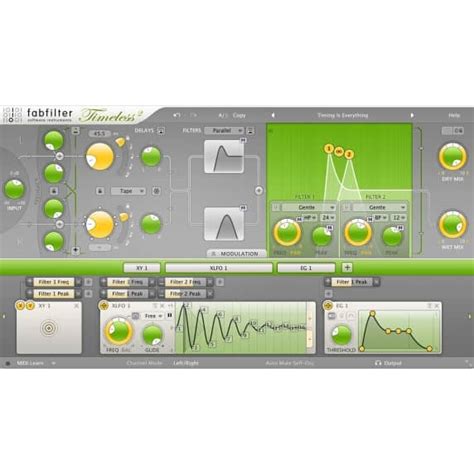Toggle the A/B comparison switch
474x474 pixels.
(x=223, y=115)
